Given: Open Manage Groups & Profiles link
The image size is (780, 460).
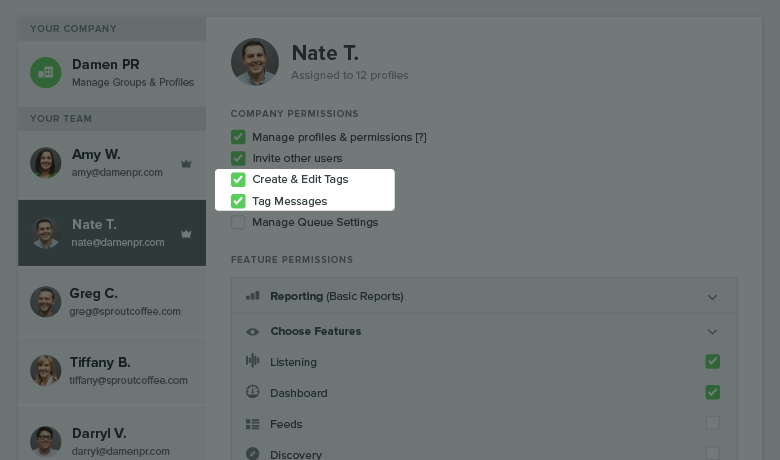Looking at the screenshot, I should (x=133, y=82).
